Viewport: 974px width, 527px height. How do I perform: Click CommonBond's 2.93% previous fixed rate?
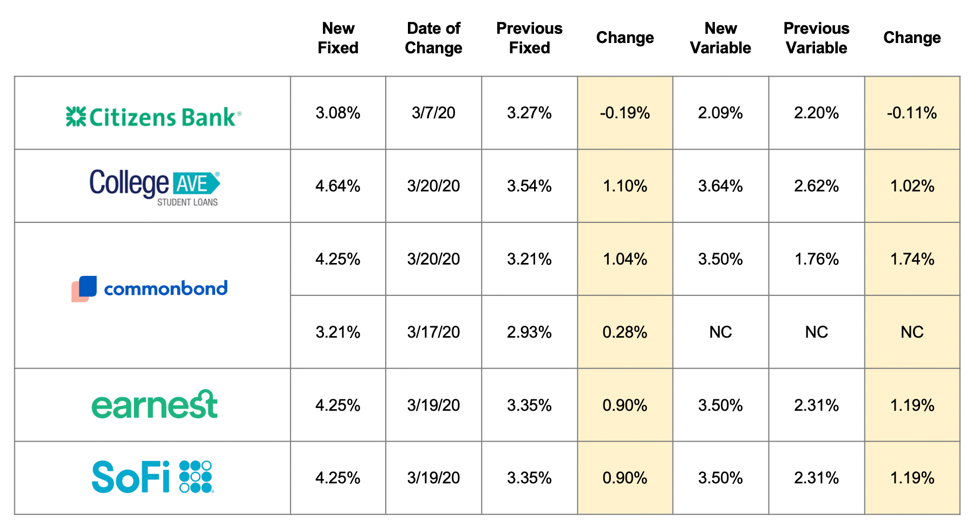click(529, 332)
